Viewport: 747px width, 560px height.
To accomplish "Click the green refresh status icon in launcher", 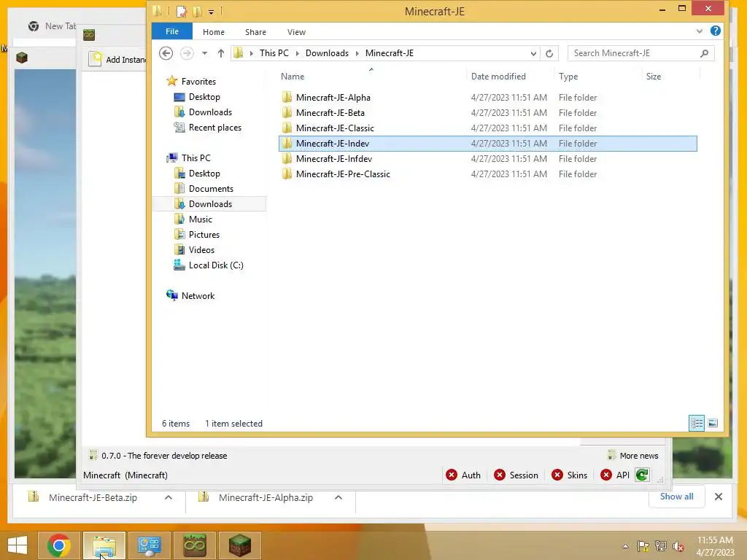I will pos(642,475).
